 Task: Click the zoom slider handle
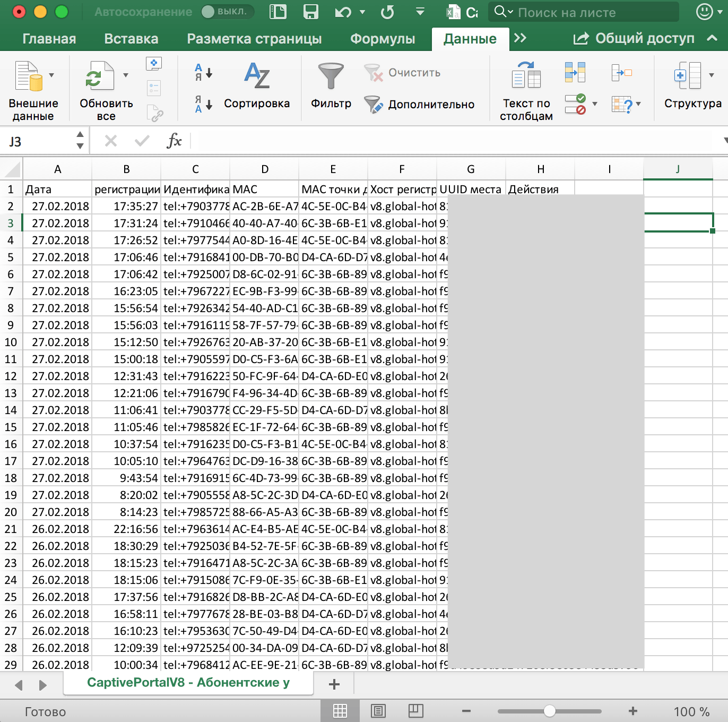(550, 711)
